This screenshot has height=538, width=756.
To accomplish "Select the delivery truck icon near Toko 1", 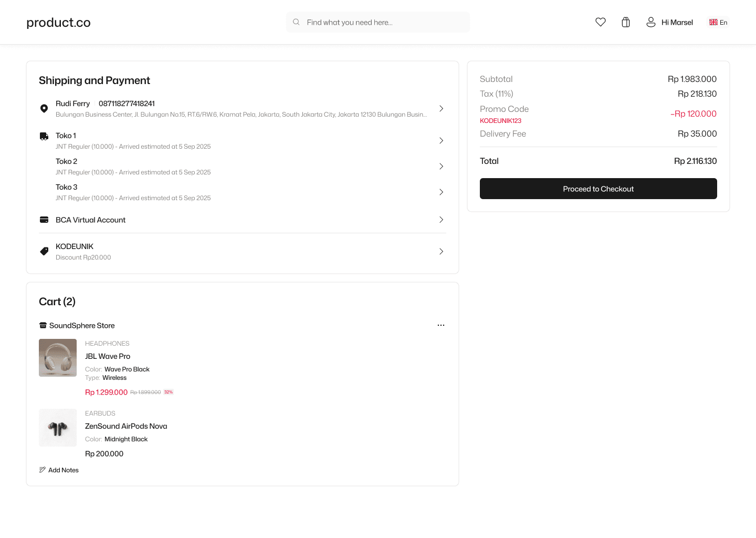I will (44, 136).
